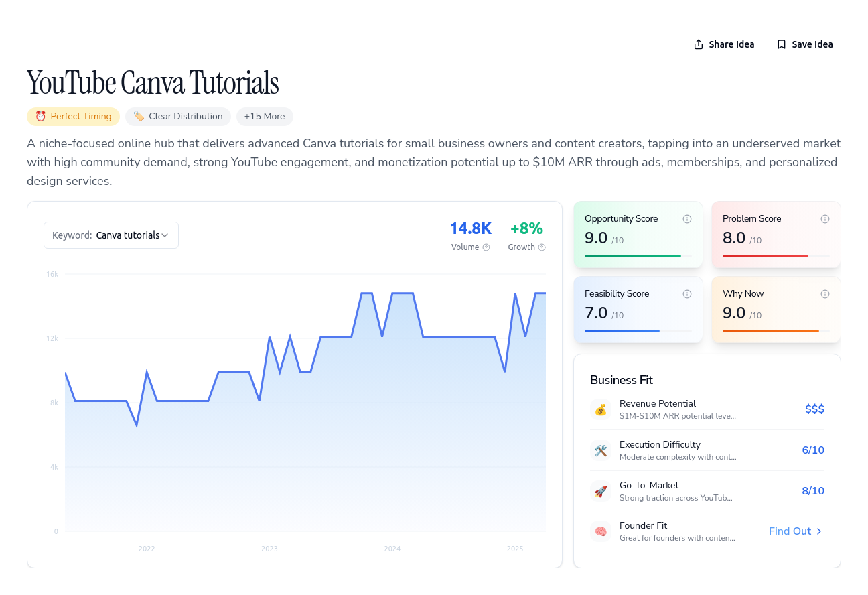Screen dimensions: 868x595
Task: Click the Growth help question-mark icon
Action: pos(542,247)
